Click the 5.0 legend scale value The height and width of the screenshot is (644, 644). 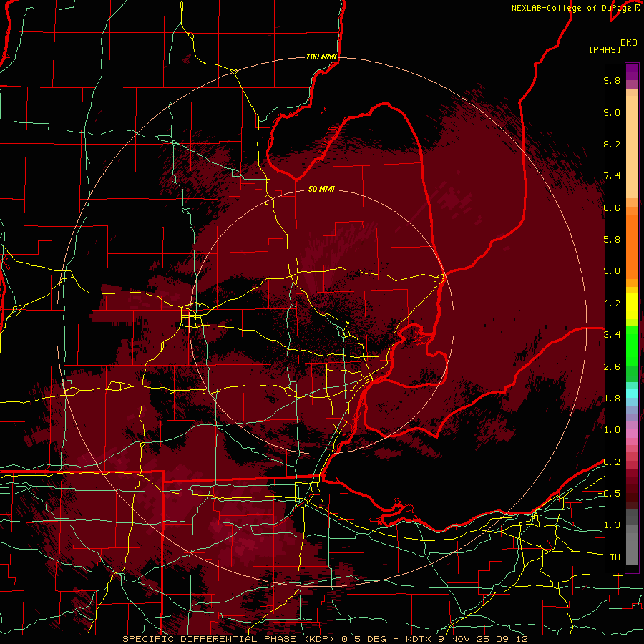click(x=612, y=271)
